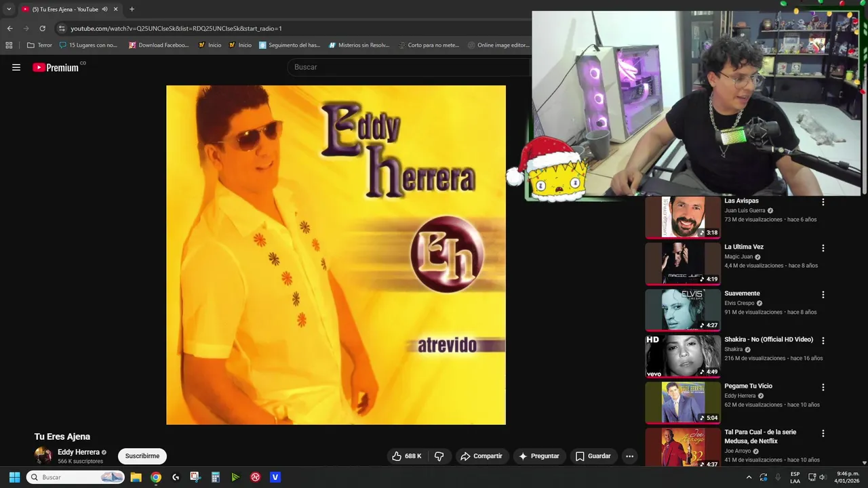Open the Pegame Tu Vicio video title
The height and width of the screenshot is (488, 868).
point(748,386)
